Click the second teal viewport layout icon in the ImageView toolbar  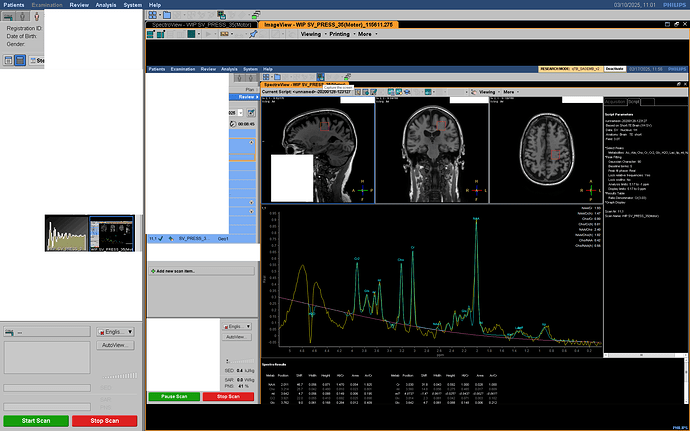click(x=161, y=34)
